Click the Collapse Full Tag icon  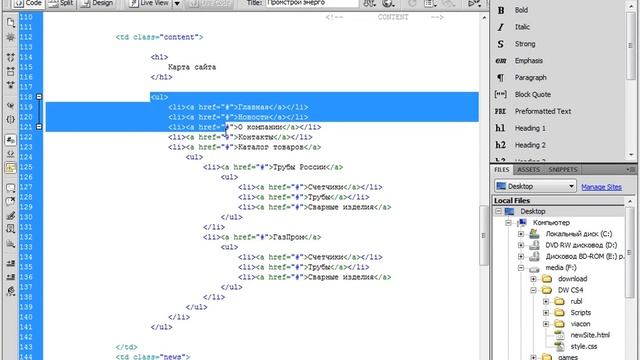[x=11, y=58]
